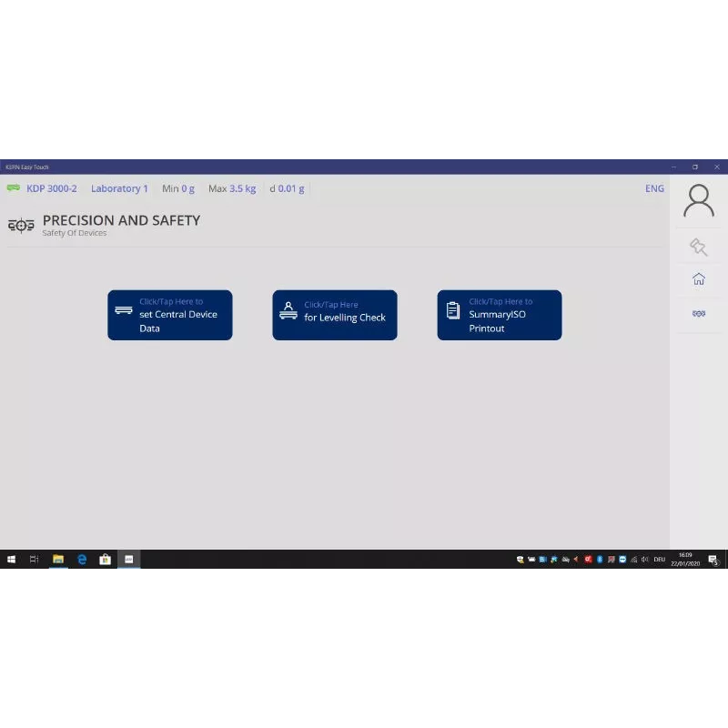Open File Explorer from taskbar
The image size is (728, 728).
point(58,560)
